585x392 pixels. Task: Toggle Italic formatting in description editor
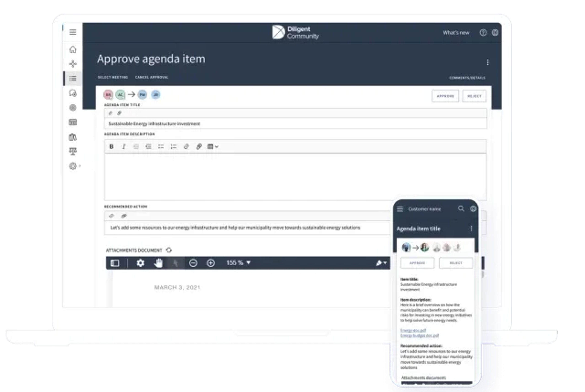tap(124, 147)
